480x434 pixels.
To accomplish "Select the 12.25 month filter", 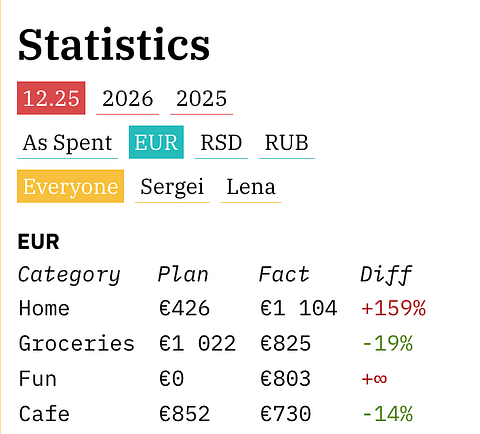I will click(51, 98).
